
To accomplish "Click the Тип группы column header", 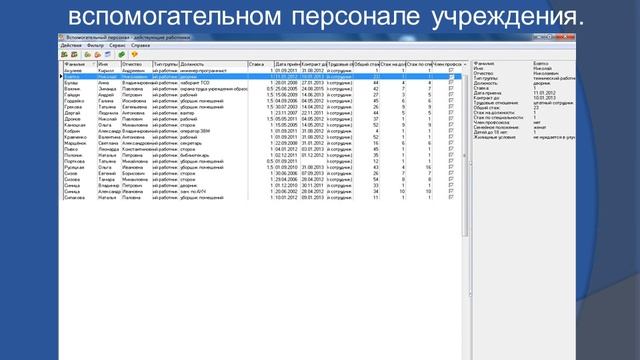I will 166,64.
